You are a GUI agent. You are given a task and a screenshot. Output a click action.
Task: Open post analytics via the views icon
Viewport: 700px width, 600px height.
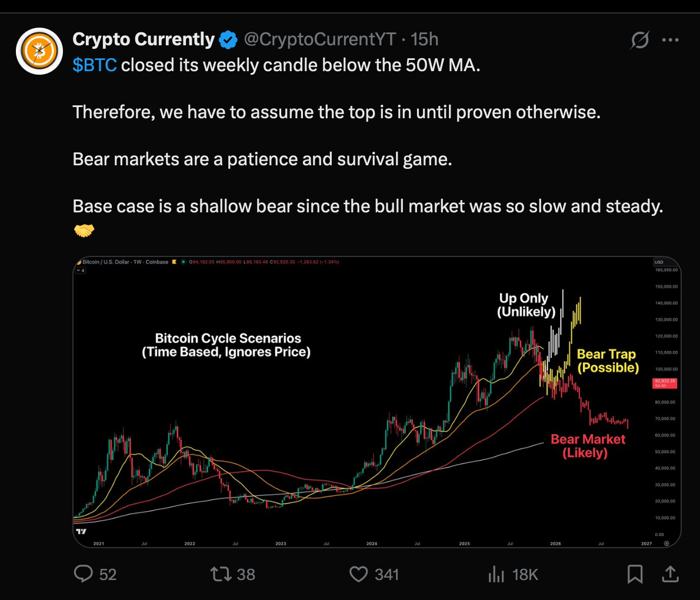(x=497, y=574)
